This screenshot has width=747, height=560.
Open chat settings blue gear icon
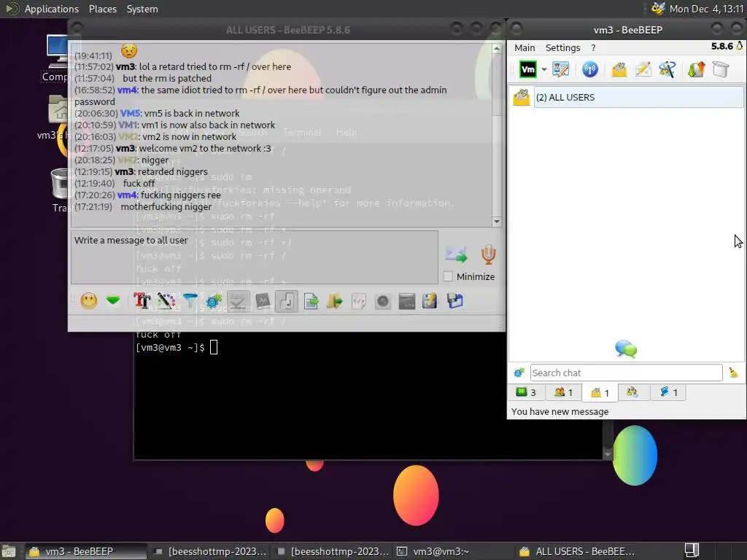214,301
